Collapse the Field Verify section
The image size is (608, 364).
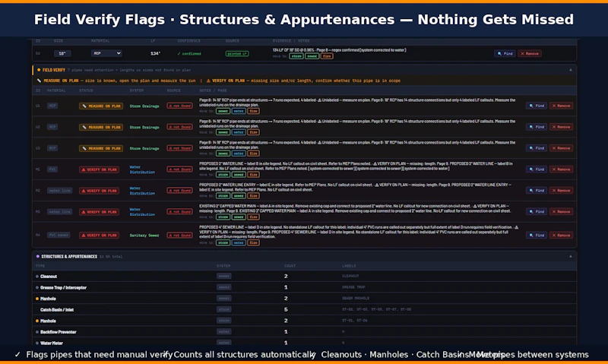[x=571, y=70]
